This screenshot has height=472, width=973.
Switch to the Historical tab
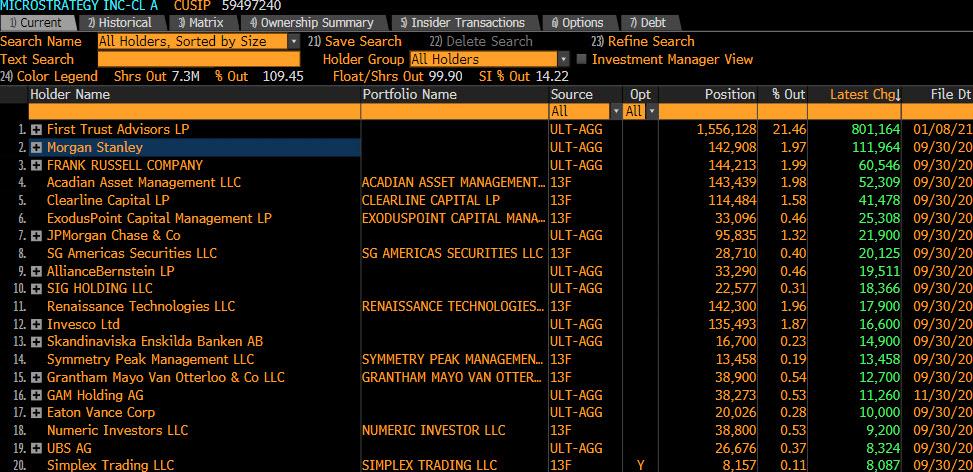[x=120, y=22]
